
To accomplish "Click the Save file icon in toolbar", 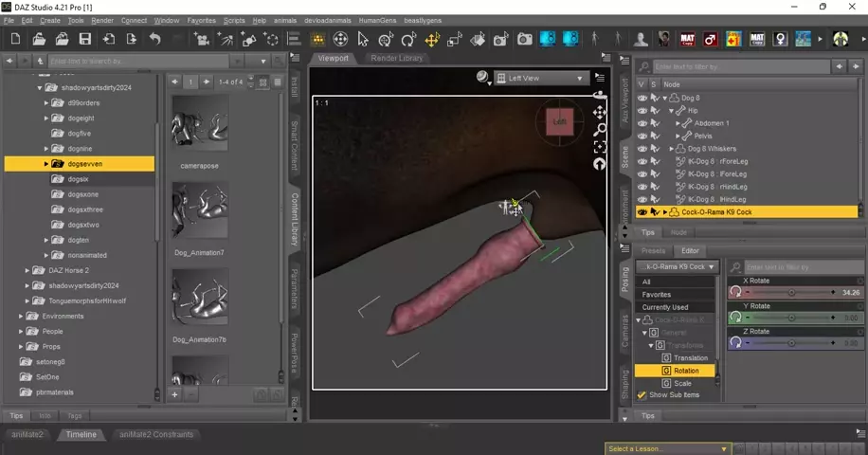I will pyautogui.click(x=85, y=40).
